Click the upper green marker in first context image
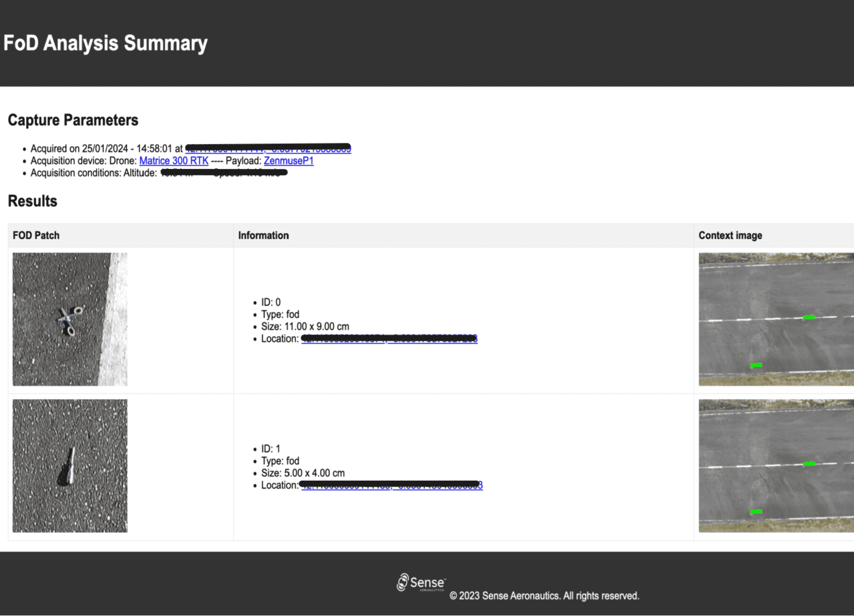Image resolution: width=854 pixels, height=616 pixels. [809, 317]
